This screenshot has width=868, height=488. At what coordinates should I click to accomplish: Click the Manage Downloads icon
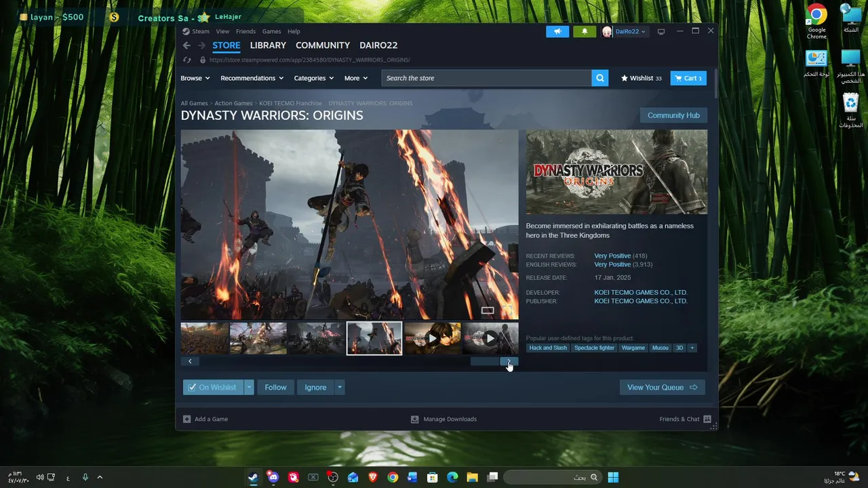tap(414, 419)
